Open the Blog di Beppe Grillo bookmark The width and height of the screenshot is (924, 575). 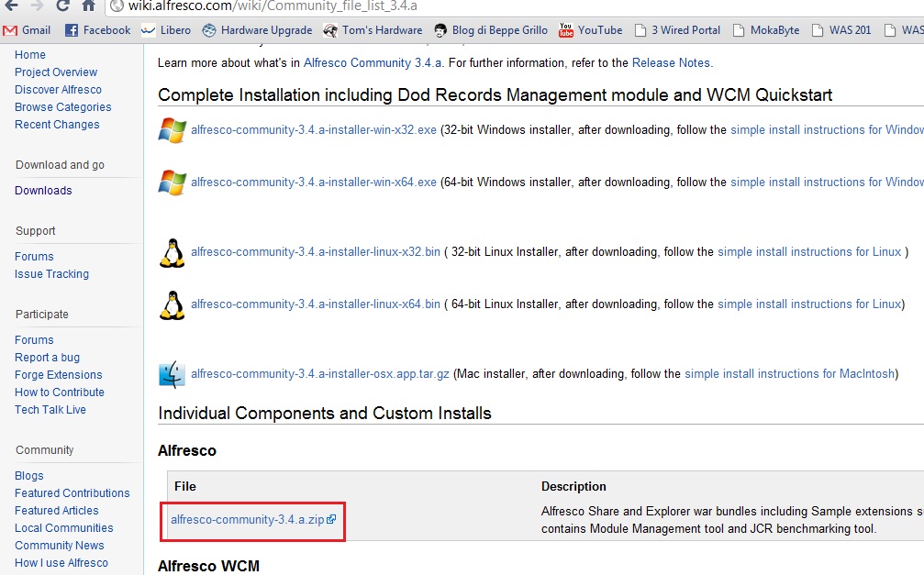(490, 30)
